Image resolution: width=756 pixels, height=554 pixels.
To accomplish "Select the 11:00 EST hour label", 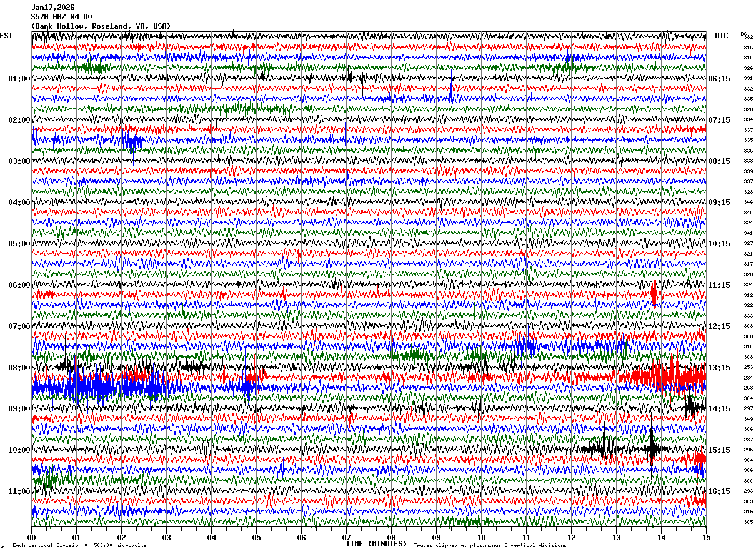I will pyautogui.click(x=19, y=491).
